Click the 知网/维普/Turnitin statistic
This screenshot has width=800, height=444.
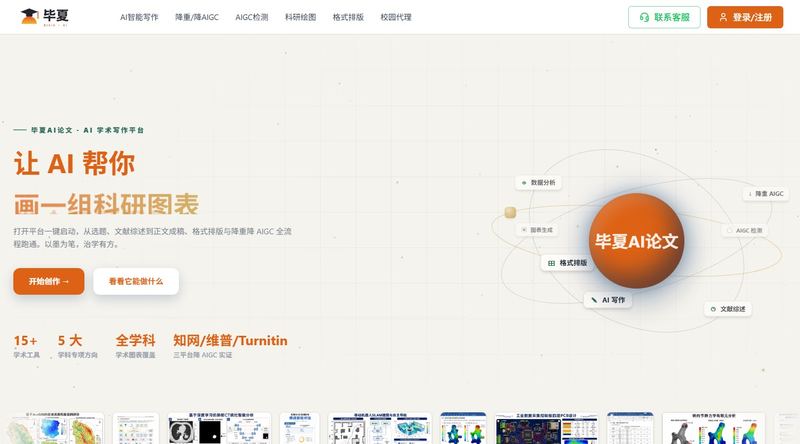(x=230, y=347)
